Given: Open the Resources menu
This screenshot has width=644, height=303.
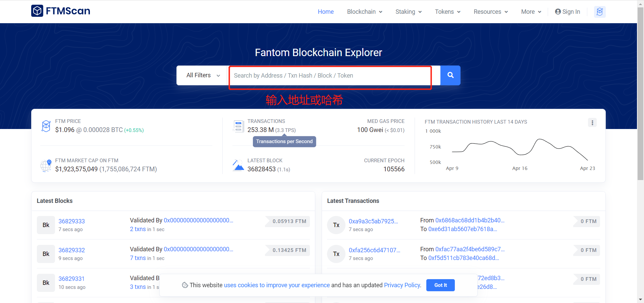Looking at the screenshot, I should coord(490,12).
